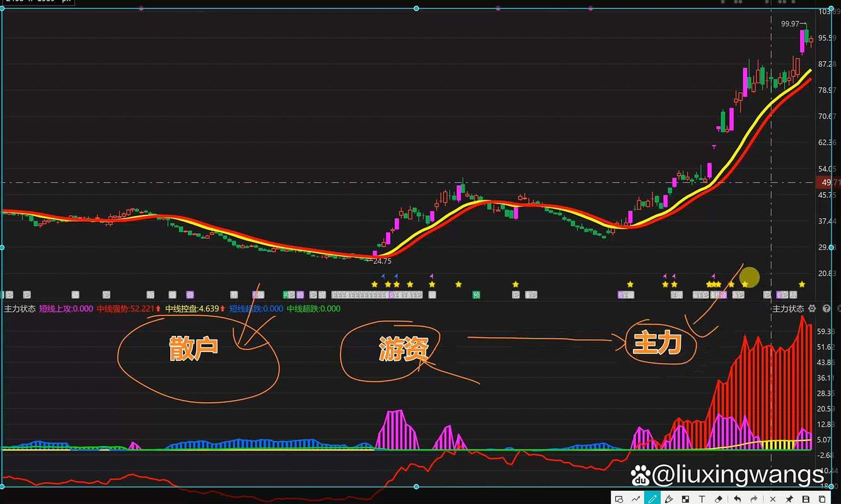
Task: Click the 87.24 price axis label
Action: [828, 64]
